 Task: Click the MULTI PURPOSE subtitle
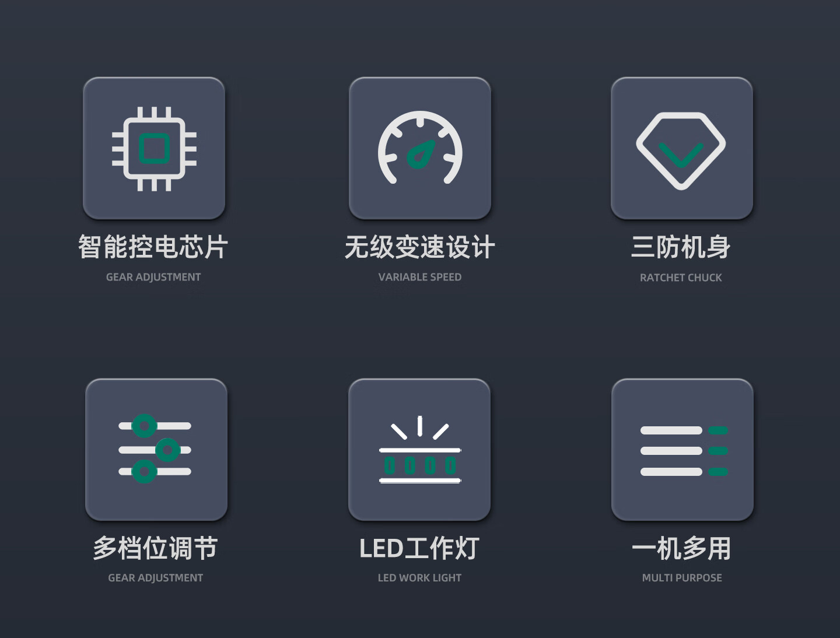pos(682,578)
